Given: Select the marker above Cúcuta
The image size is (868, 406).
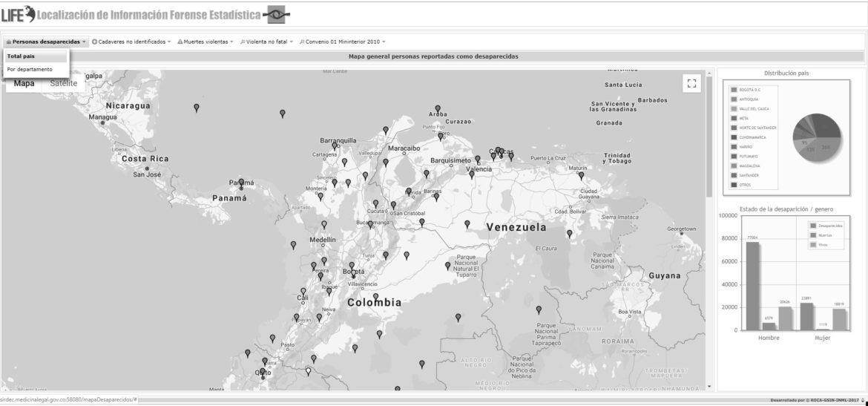Looking at the screenshot, I should click(x=375, y=203).
